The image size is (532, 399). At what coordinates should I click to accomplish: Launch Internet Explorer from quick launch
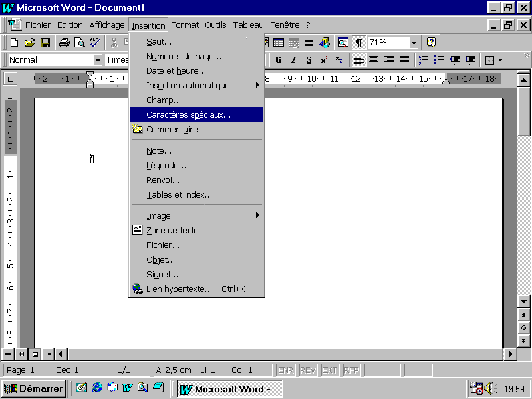tap(97, 388)
